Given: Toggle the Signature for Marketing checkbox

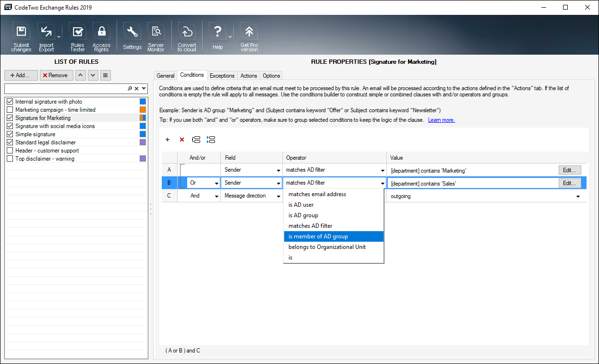Looking at the screenshot, I should coord(10,118).
